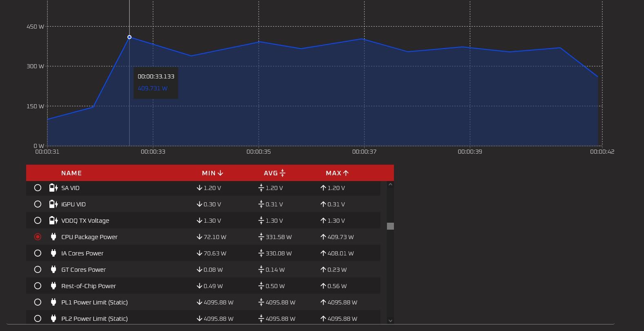The image size is (644, 331).
Task: Select the SA VID radio button
Action: tap(38, 188)
